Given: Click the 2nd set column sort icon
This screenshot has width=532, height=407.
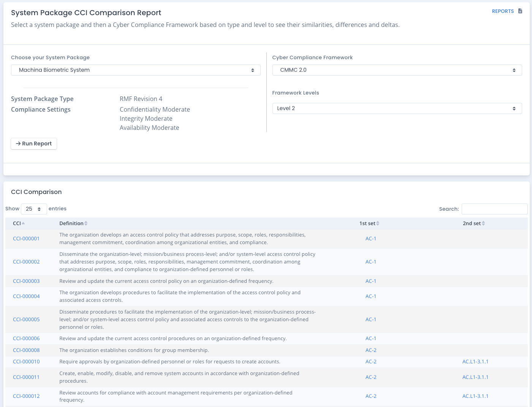Looking at the screenshot, I should click(x=485, y=223).
